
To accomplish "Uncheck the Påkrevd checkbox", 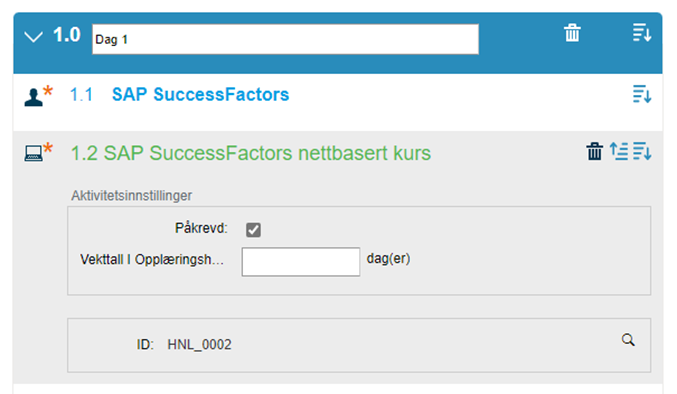I will point(253,230).
